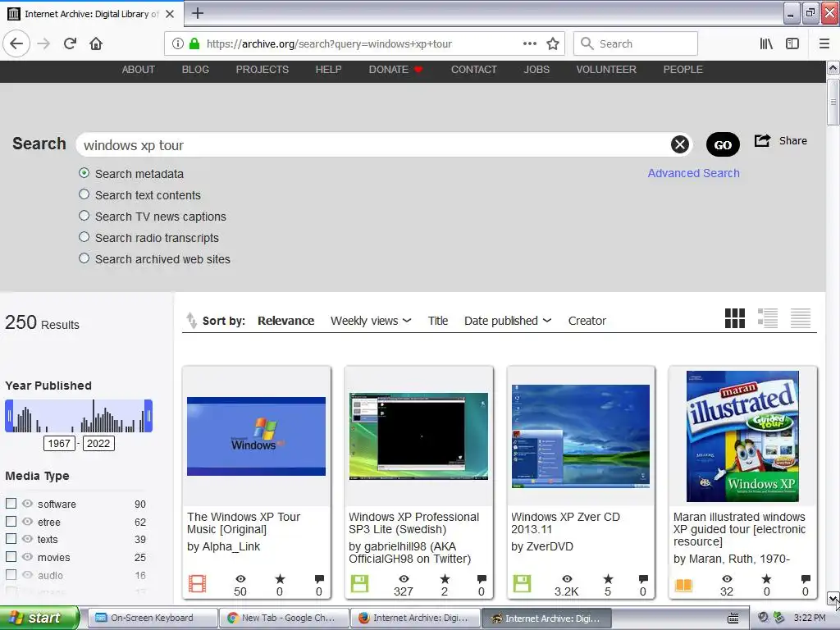
Task: Click the start year 1967 box
Action: pyautogui.click(x=59, y=443)
